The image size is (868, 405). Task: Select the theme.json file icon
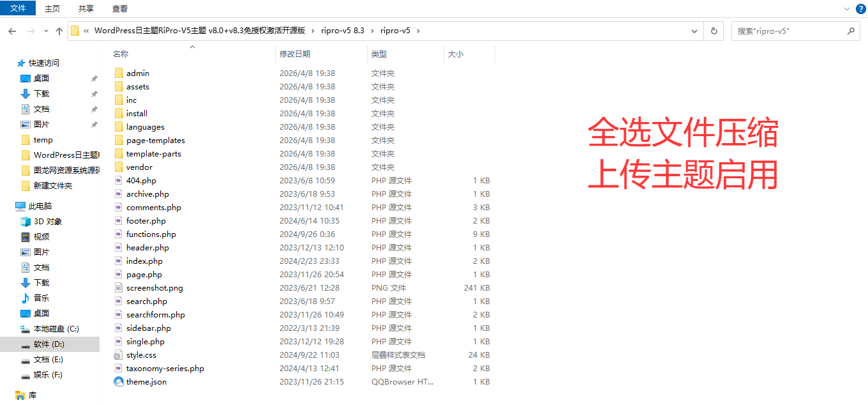pos(119,381)
